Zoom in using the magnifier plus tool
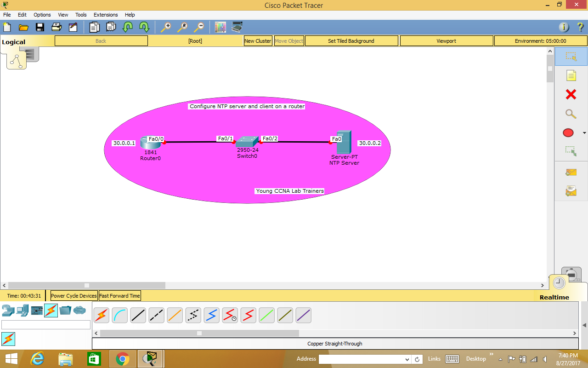 [166, 27]
